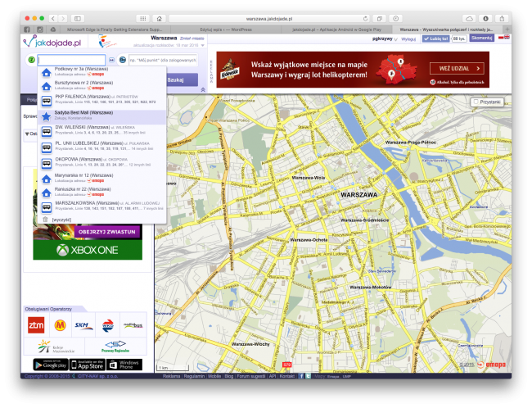Open the Koleje Mazowieckie logo
This screenshot has width=532, height=408.
point(56,347)
